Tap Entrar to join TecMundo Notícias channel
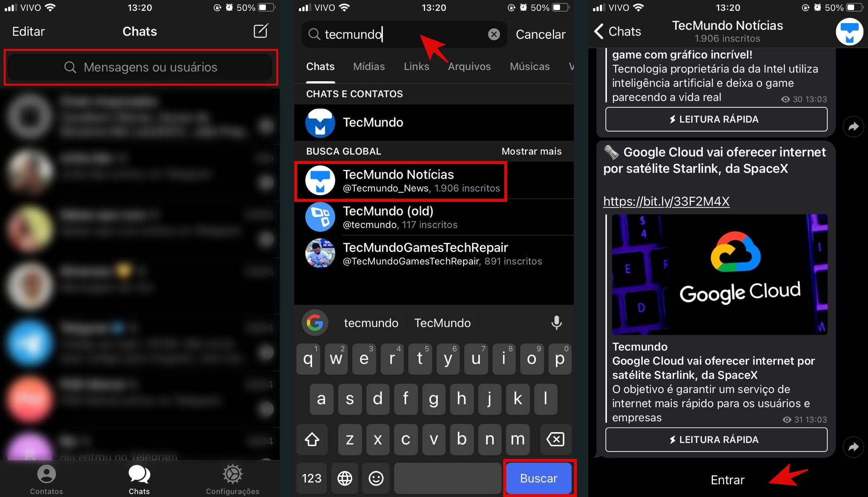Image resolution: width=868 pixels, height=497 pixels. click(x=722, y=478)
